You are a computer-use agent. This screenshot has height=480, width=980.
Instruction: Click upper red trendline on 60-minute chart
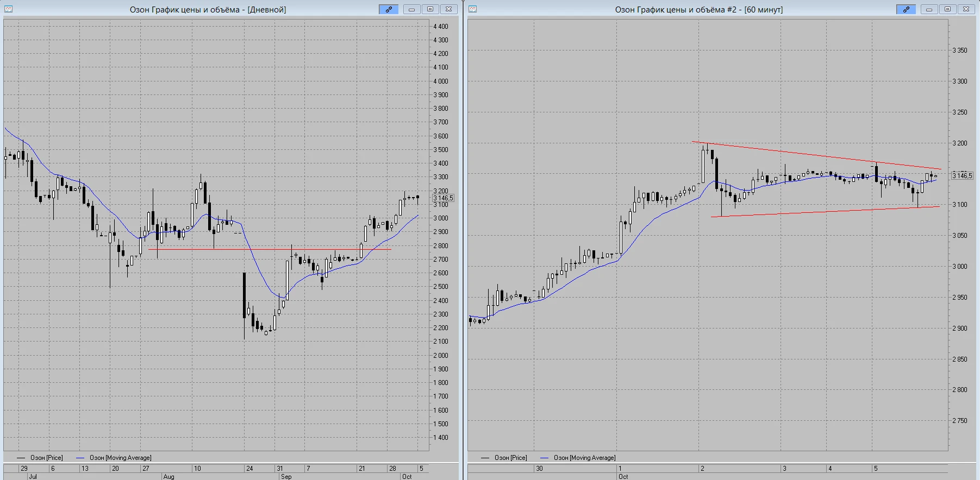point(816,155)
